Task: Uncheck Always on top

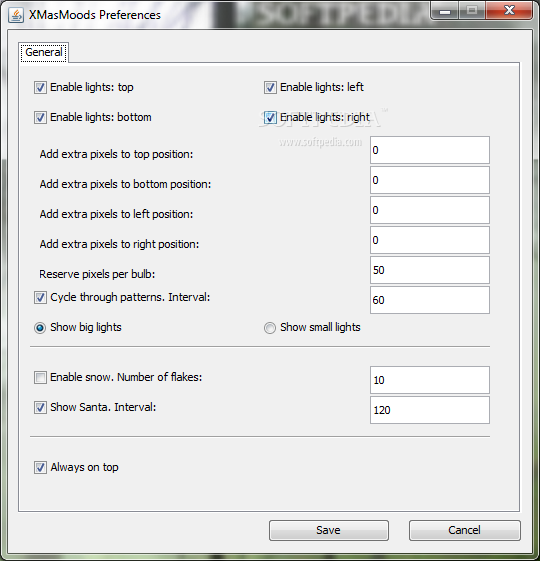Action: coord(40,468)
